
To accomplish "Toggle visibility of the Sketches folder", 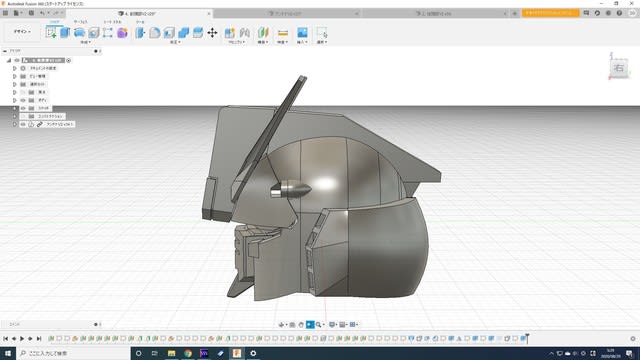I will (x=23, y=108).
